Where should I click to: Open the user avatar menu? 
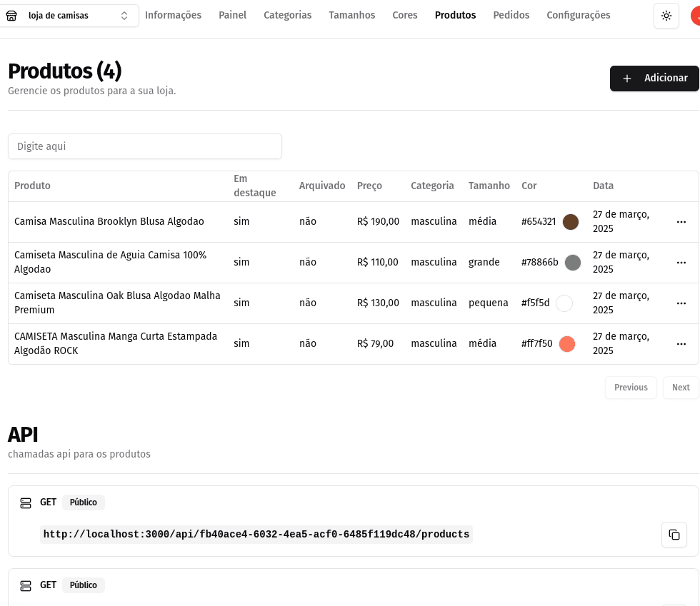pyautogui.click(x=696, y=16)
